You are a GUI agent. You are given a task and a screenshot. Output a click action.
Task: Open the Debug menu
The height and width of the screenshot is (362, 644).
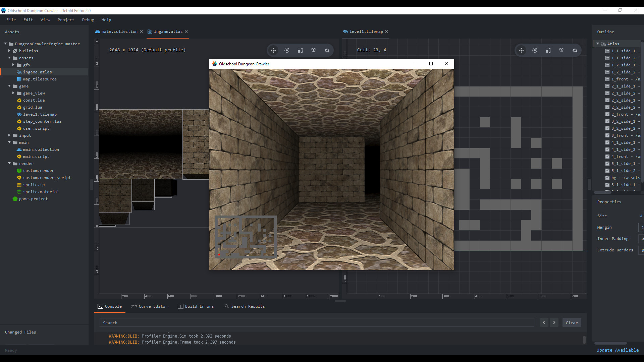coord(88,20)
